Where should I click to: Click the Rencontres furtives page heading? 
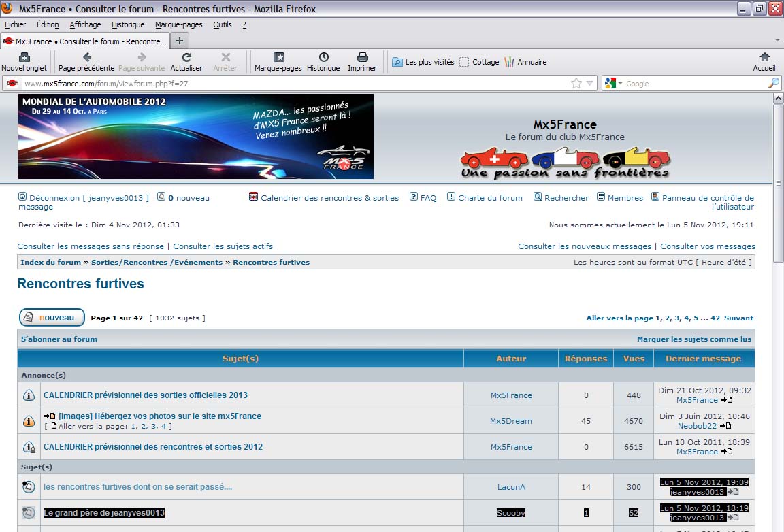coord(80,284)
